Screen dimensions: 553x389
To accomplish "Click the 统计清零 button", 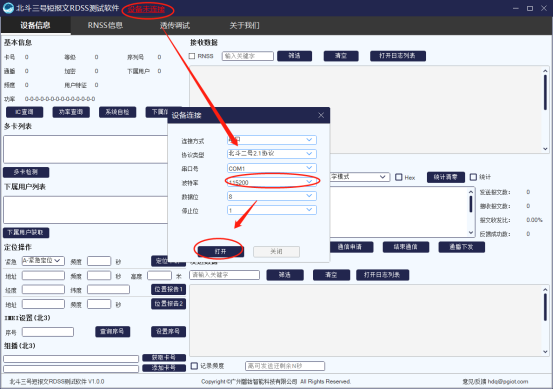I will coord(446,177).
